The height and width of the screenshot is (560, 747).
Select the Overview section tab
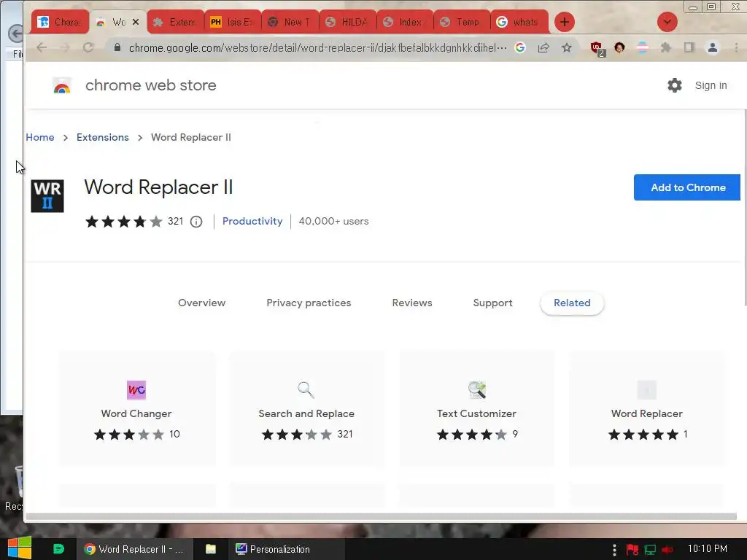click(201, 303)
